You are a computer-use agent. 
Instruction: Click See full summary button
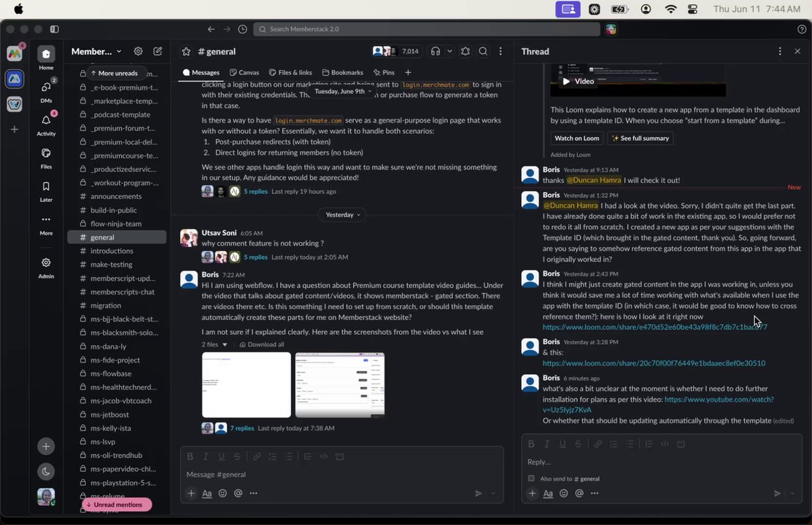click(x=640, y=139)
